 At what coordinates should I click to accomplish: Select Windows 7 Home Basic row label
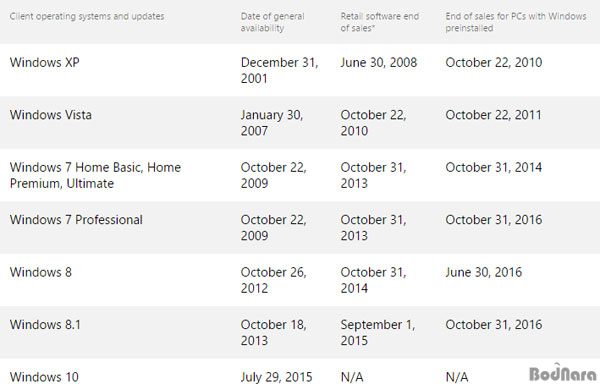pyautogui.click(x=95, y=175)
